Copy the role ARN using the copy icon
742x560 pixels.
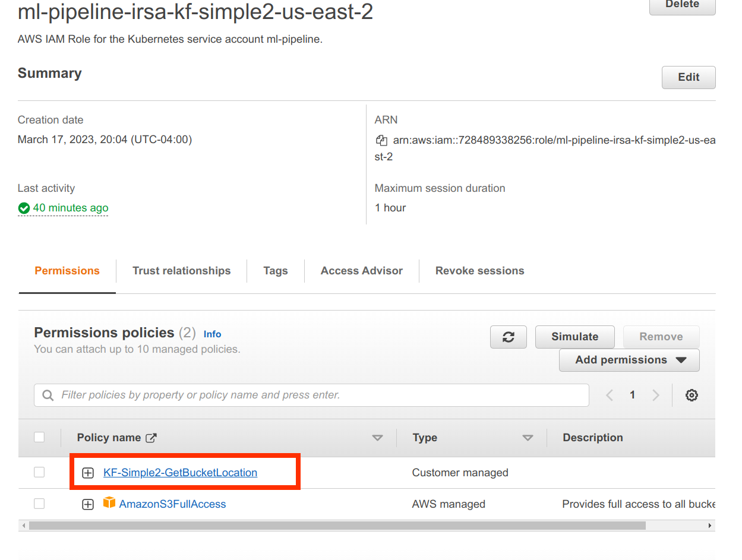tap(381, 140)
